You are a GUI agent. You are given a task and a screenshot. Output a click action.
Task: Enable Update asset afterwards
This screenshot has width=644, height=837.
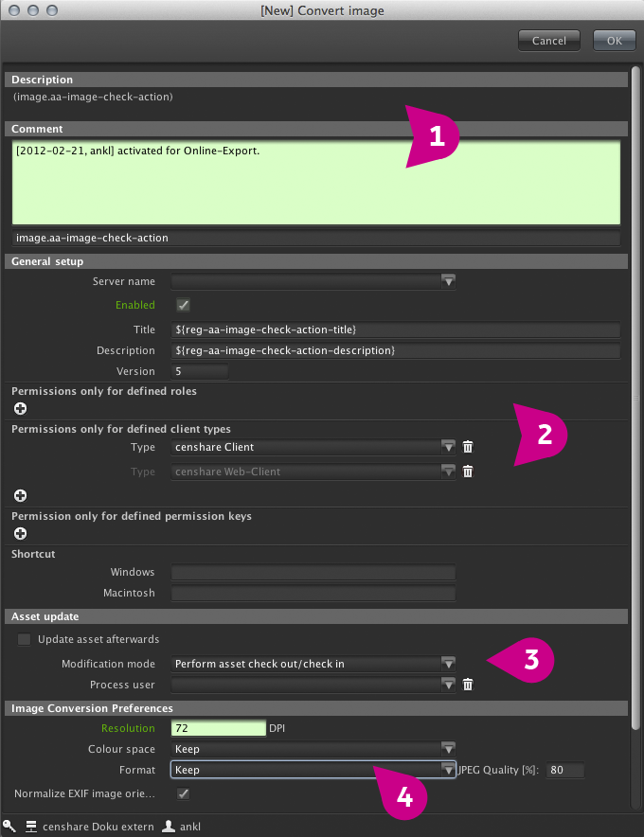point(25,640)
